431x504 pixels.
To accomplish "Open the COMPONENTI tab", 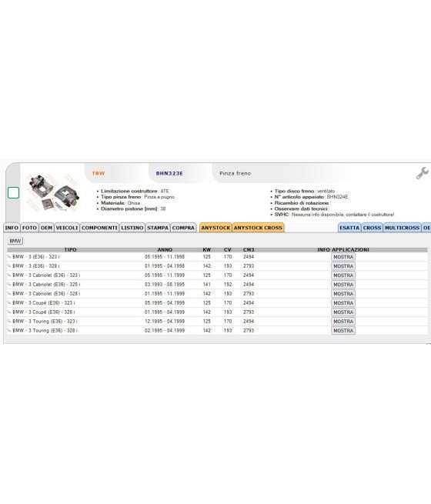I will pyautogui.click(x=99, y=228).
